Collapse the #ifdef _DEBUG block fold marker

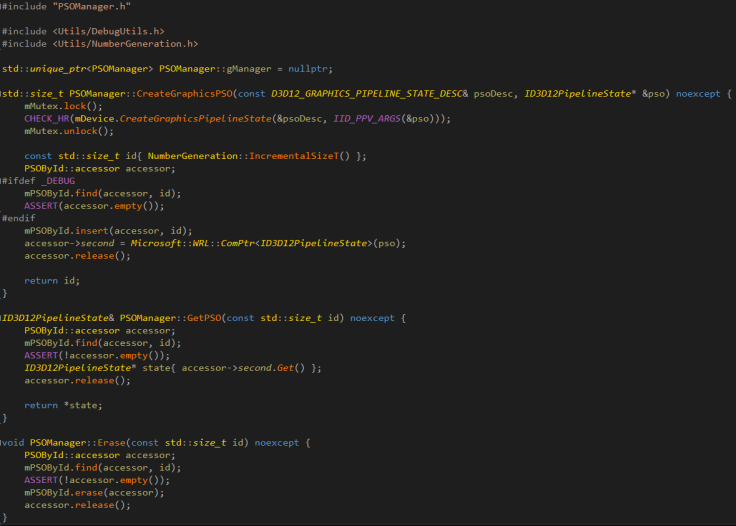(x=3, y=181)
